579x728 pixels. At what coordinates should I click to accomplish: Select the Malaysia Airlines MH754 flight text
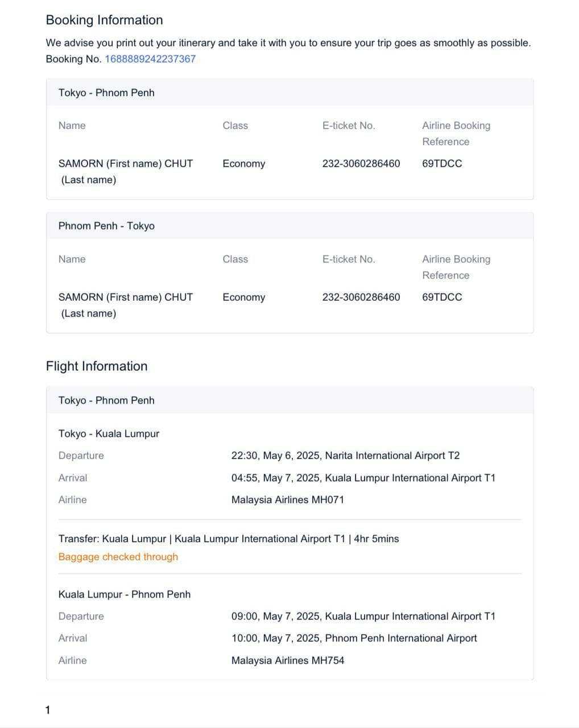(x=288, y=660)
